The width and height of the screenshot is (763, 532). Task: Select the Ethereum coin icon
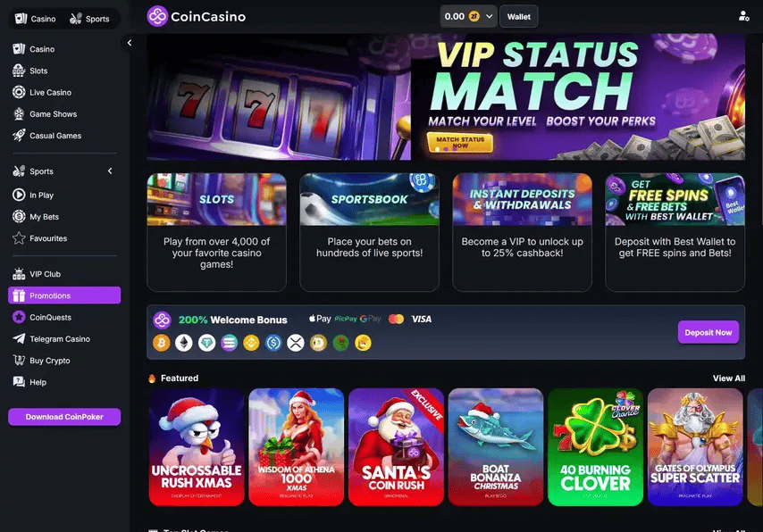(184, 343)
